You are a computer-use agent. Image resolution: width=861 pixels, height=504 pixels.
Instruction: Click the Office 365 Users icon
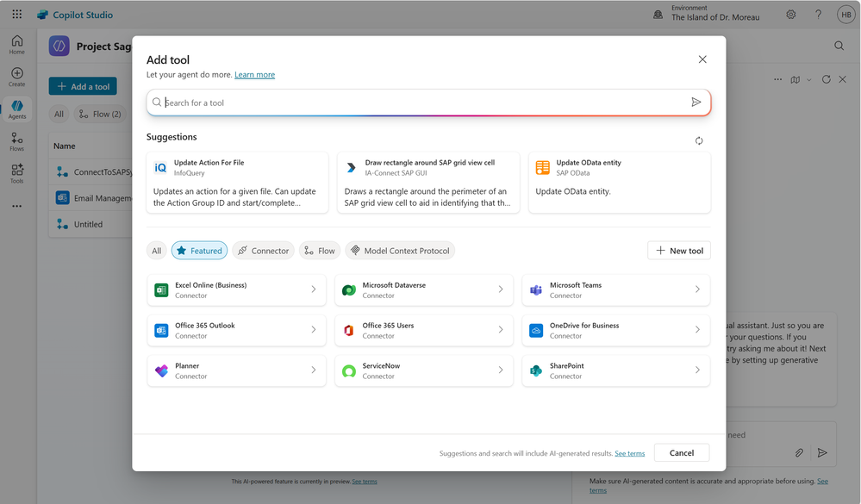pyautogui.click(x=349, y=330)
